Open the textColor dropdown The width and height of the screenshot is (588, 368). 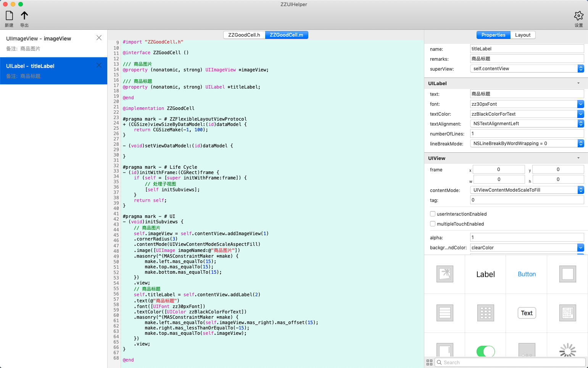(x=580, y=114)
